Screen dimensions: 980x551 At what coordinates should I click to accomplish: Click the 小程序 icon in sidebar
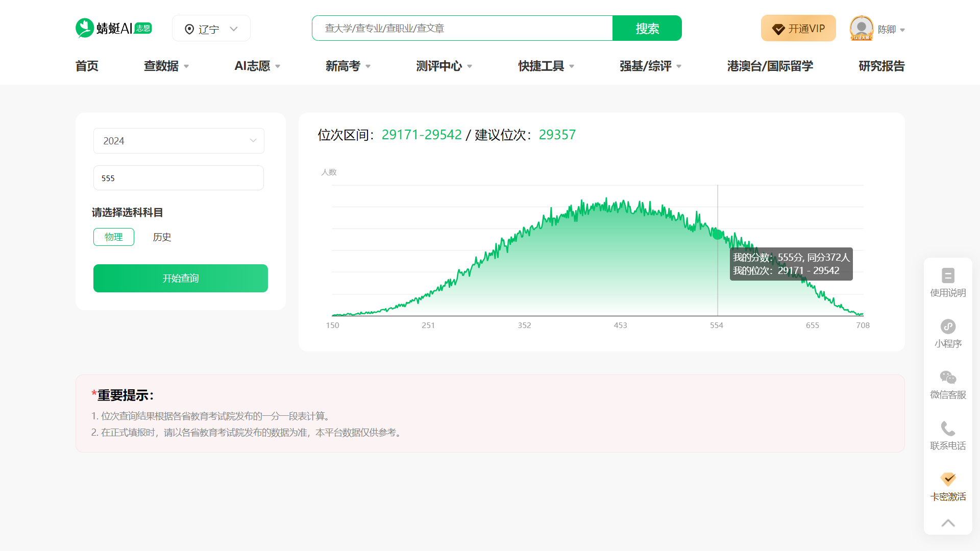[x=948, y=327]
